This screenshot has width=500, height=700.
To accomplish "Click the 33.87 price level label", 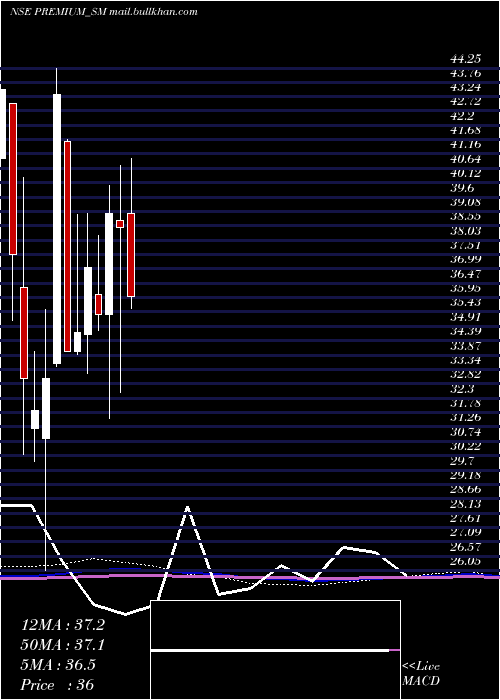I will pyautogui.click(x=465, y=345).
